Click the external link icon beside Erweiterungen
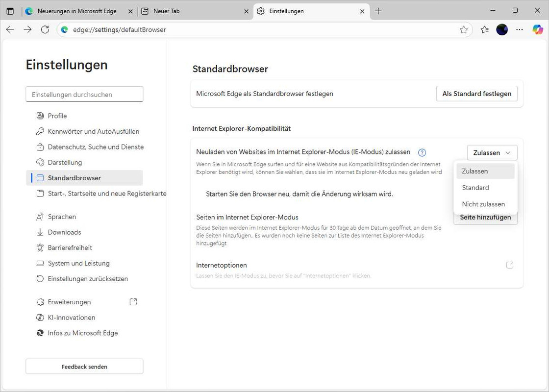Screen dimensions: 549x392 133,302
